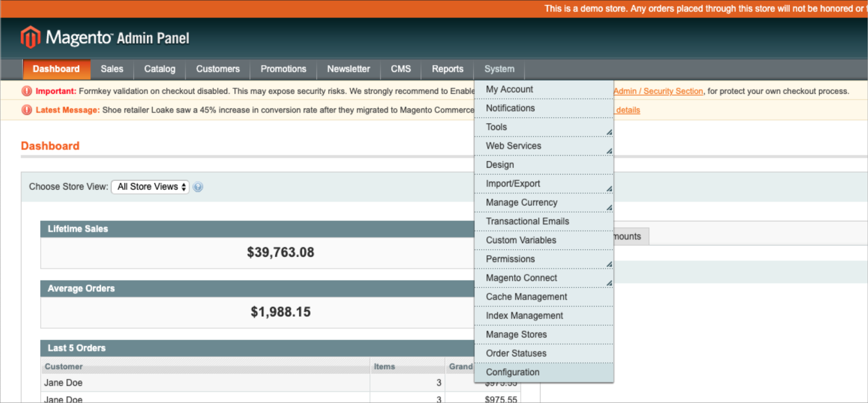Viewport: 868px width, 403px height.
Task: Click the Dashboard page heading
Action: 50,146
